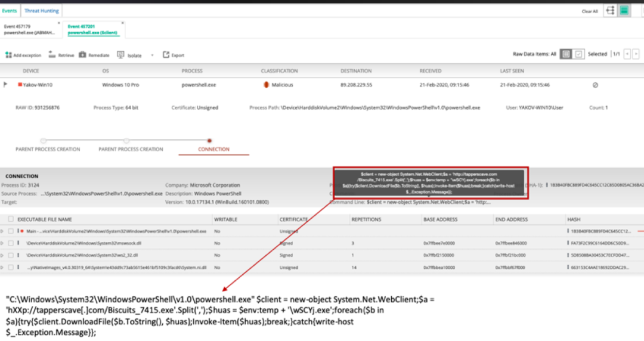Toggle the select-all checkbox by EXECUTABLE FILE NAME
Viewport: 644px width, 341px height.
pos(11,219)
